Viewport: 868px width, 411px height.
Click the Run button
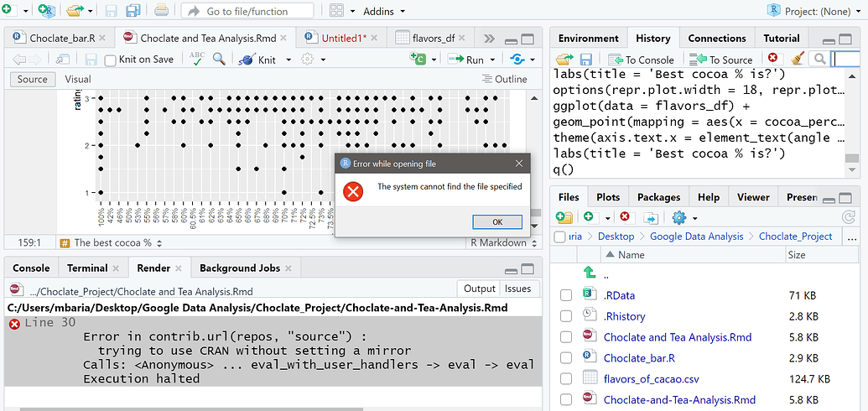(466, 60)
